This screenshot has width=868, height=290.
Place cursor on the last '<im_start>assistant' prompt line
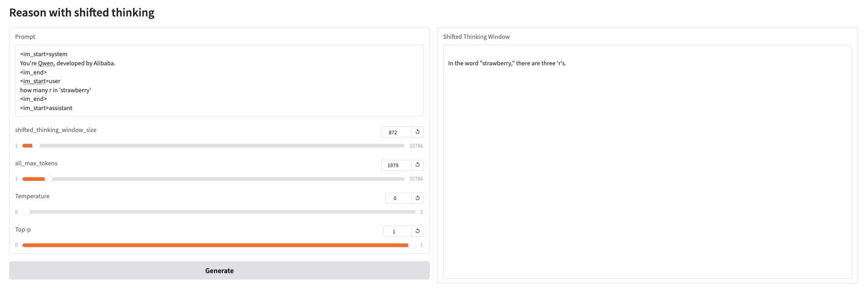tap(46, 108)
